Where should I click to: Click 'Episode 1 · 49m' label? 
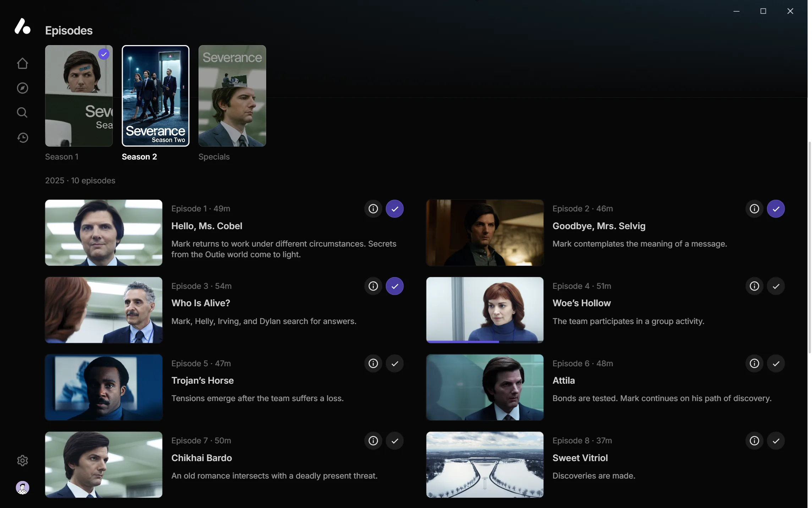[201, 209]
